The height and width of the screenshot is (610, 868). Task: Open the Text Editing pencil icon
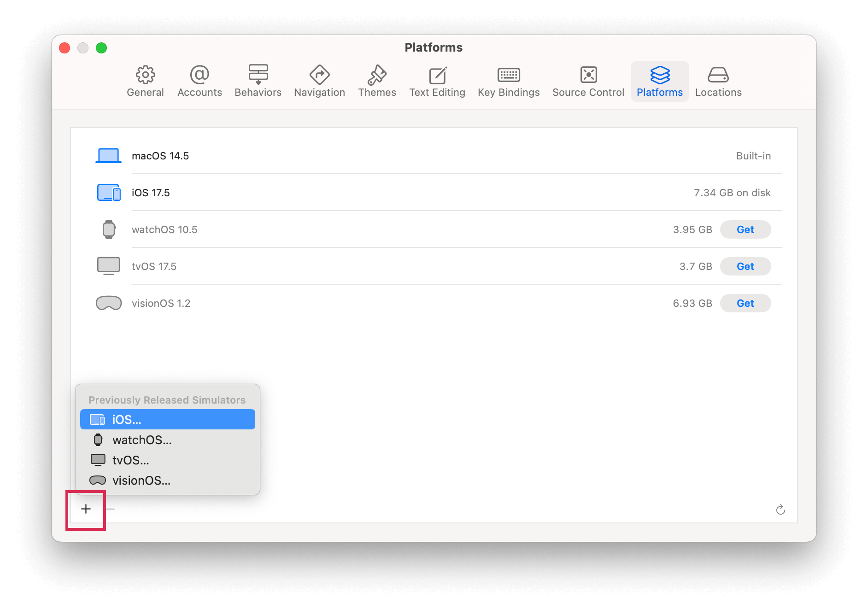pyautogui.click(x=437, y=75)
